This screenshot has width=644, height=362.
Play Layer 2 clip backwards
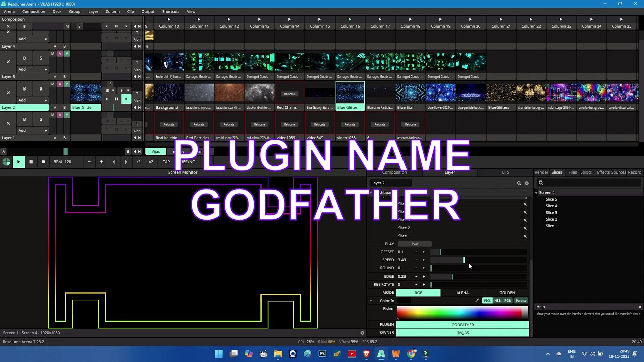click(107, 99)
